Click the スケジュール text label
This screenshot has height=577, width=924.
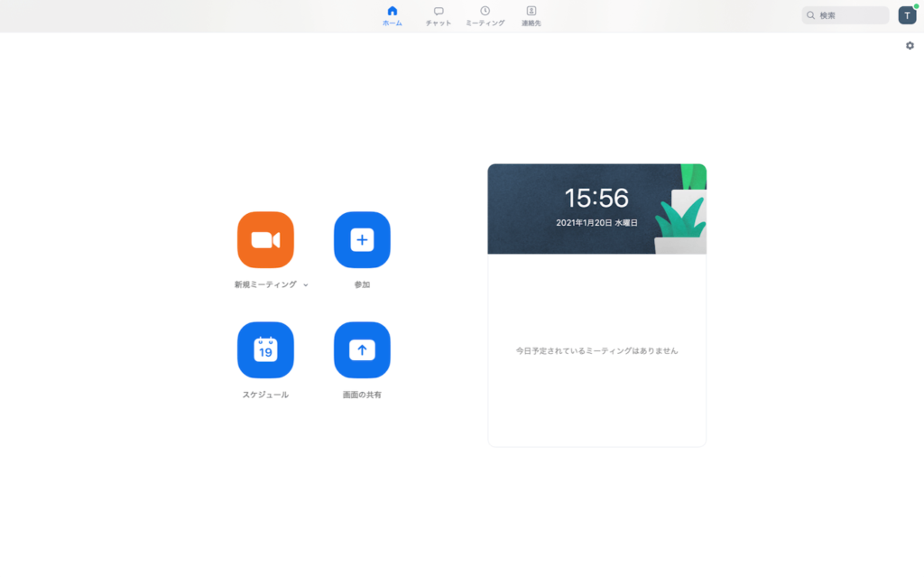click(x=265, y=395)
